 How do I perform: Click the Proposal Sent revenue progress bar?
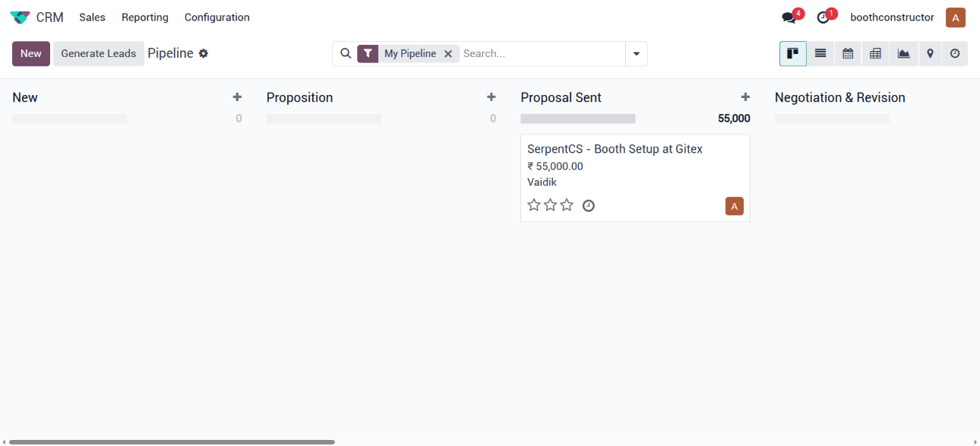pos(577,119)
